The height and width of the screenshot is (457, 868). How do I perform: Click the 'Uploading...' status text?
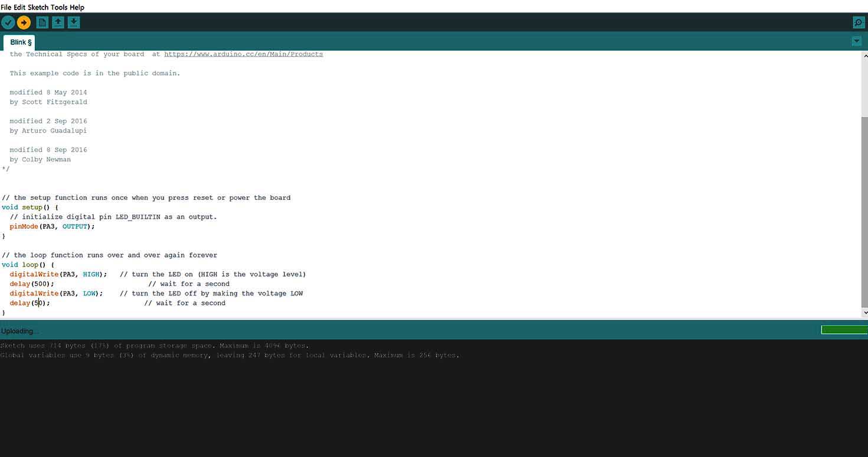[x=19, y=331]
